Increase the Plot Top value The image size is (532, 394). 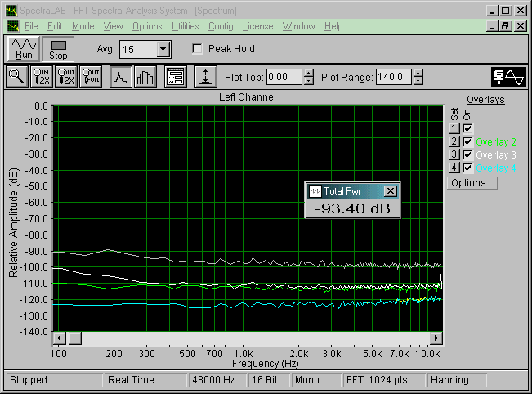coord(308,73)
